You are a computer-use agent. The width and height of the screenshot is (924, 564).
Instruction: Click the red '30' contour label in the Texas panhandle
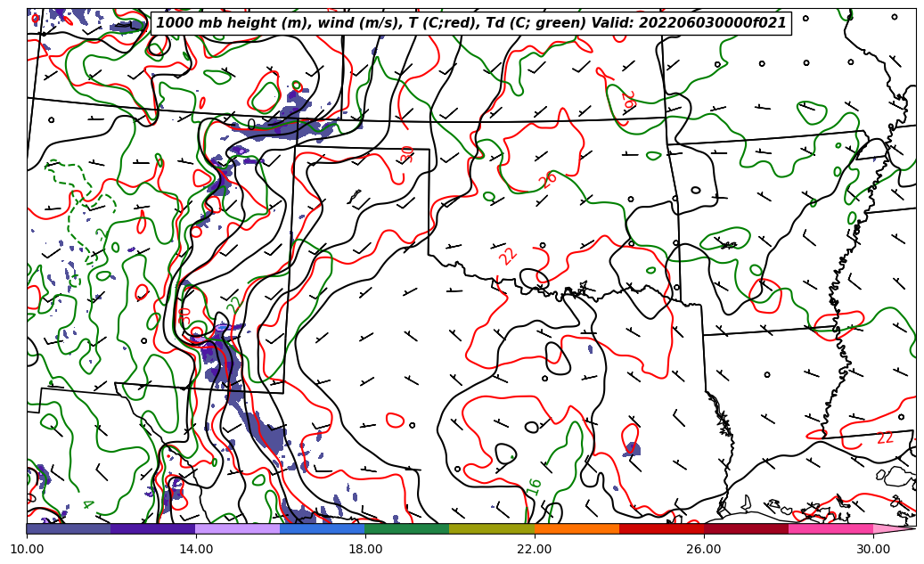click(407, 154)
